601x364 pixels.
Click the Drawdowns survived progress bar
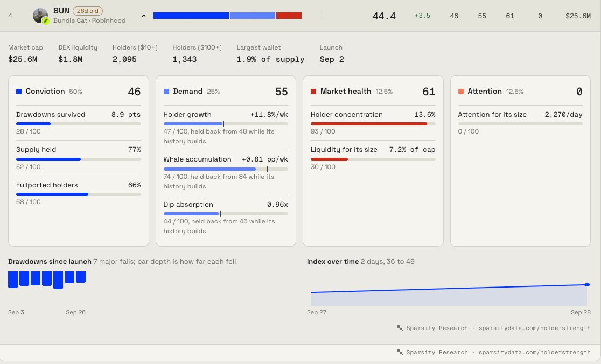[79, 124]
